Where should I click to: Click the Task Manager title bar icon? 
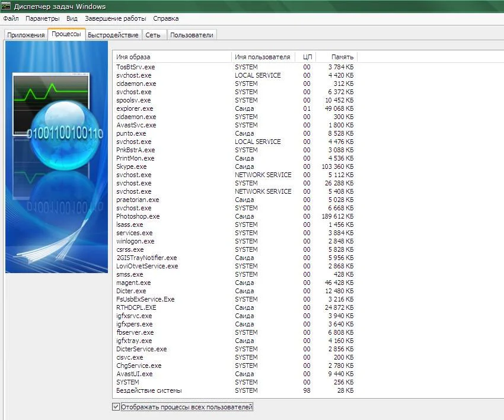(x=6, y=7)
